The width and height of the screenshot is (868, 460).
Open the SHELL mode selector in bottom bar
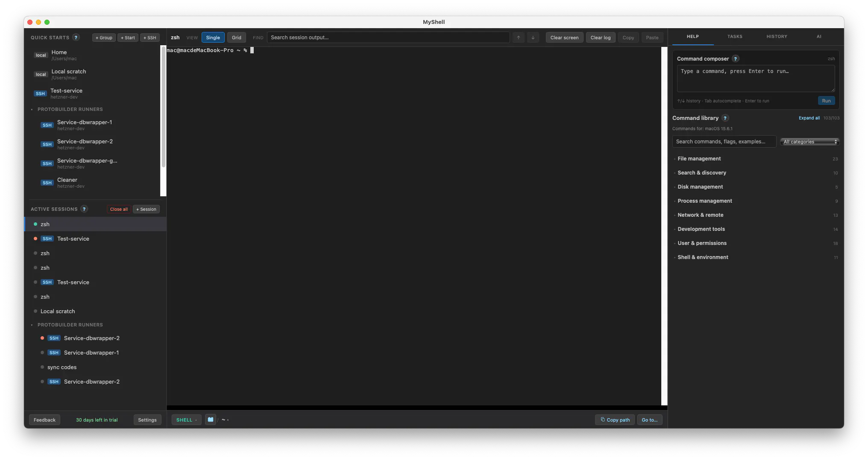click(186, 420)
